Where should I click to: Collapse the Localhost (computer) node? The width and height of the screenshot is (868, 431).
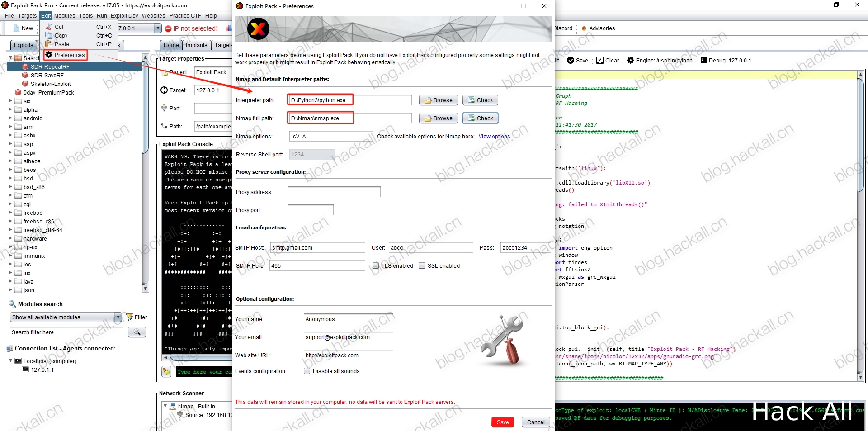[x=10, y=361]
